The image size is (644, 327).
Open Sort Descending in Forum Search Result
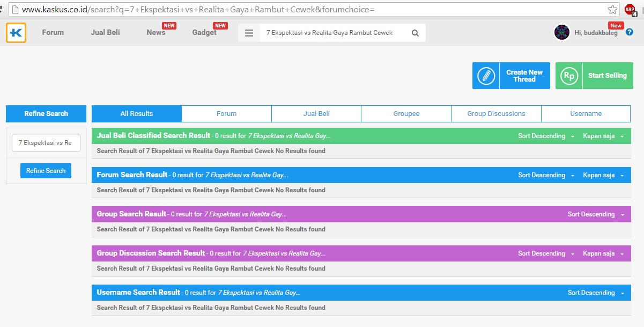pyautogui.click(x=546, y=176)
